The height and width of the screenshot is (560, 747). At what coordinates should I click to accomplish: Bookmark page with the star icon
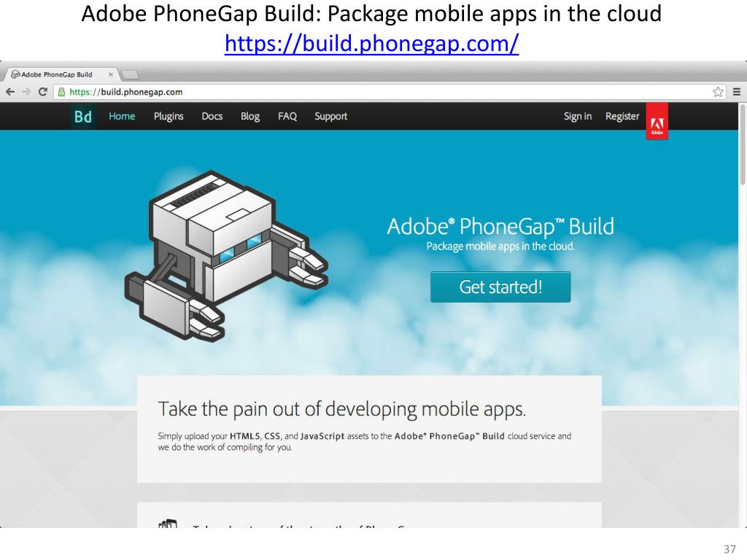coord(718,92)
